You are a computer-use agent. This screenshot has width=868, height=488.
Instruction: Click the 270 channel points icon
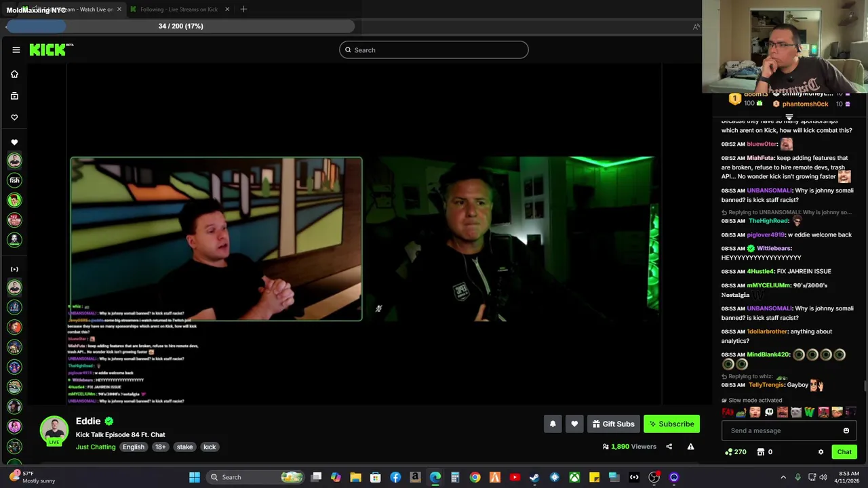pyautogui.click(x=728, y=452)
